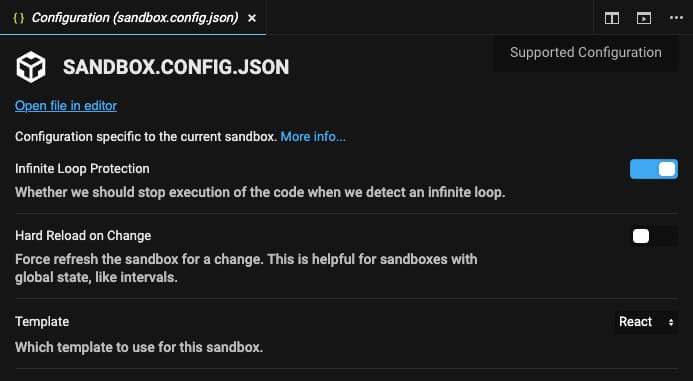
Task: Choose the Supported Configuration menu item
Action: pyautogui.click(x=586, y=53)
